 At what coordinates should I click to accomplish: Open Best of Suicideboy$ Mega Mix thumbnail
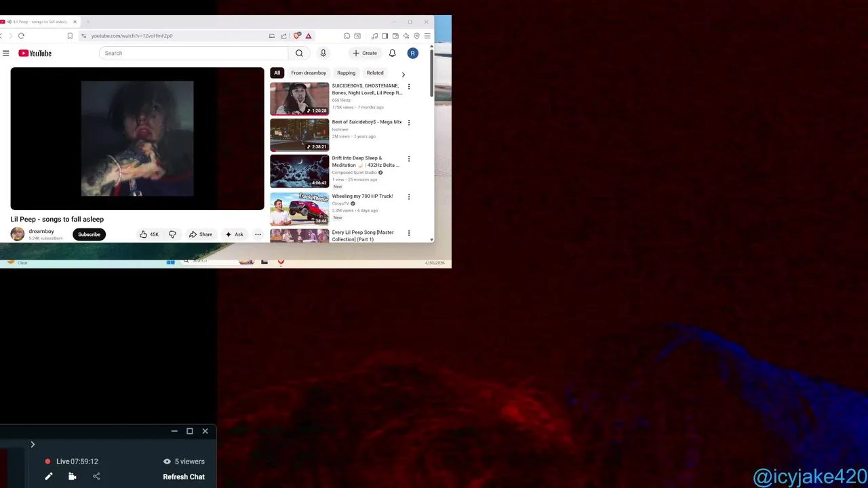tap(299, 134)
